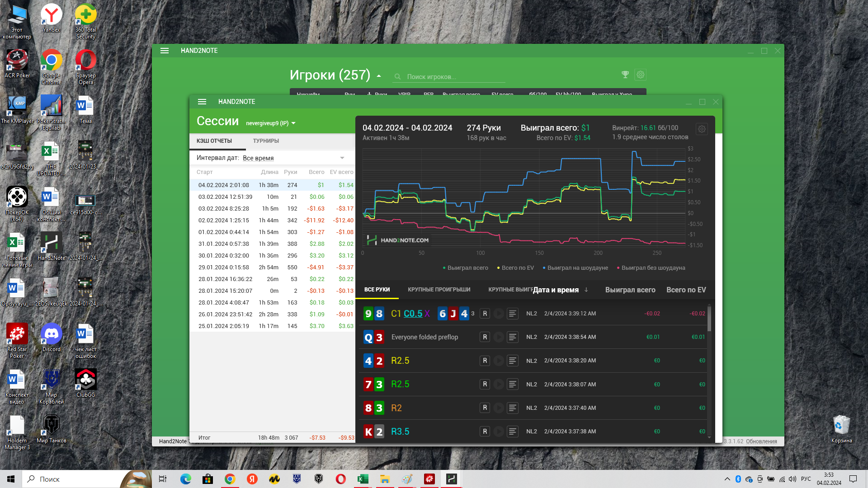Select session 02.02.2024 1:25:15
The height and width of the screenshot is (488, 868).
pyautogui.click(x=272, y=221)
